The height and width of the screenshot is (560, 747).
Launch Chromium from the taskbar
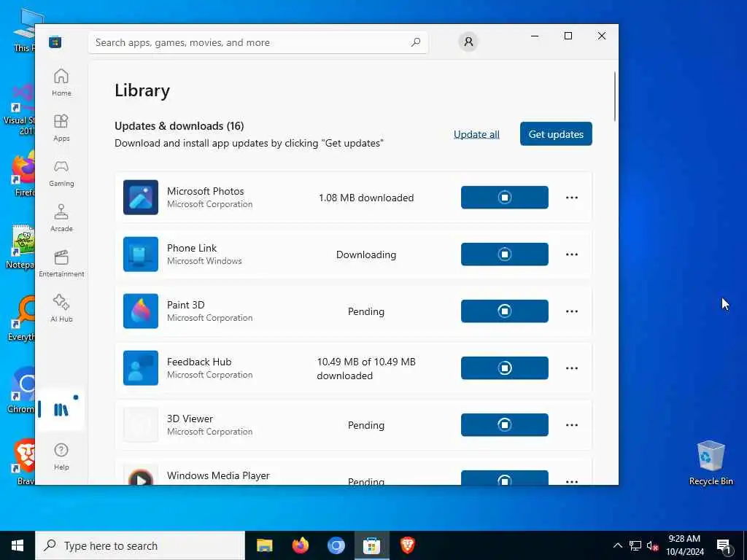coord(336,545)
